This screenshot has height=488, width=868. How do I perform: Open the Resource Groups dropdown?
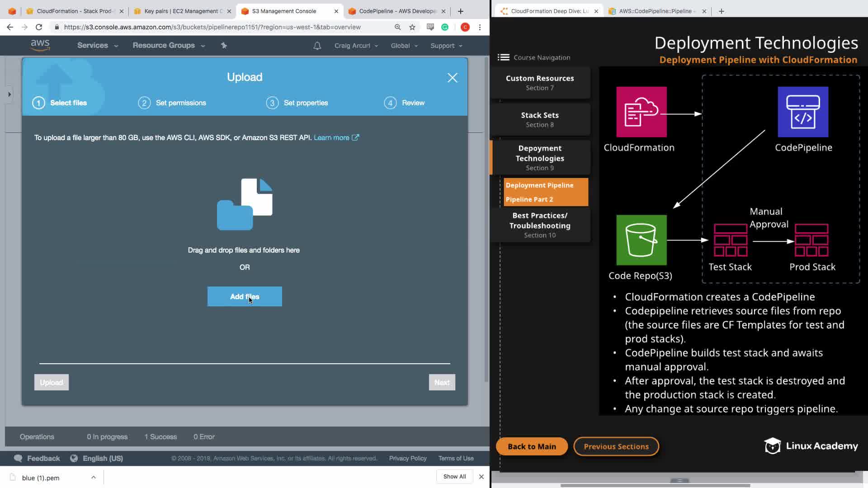(x=168, y=45)
